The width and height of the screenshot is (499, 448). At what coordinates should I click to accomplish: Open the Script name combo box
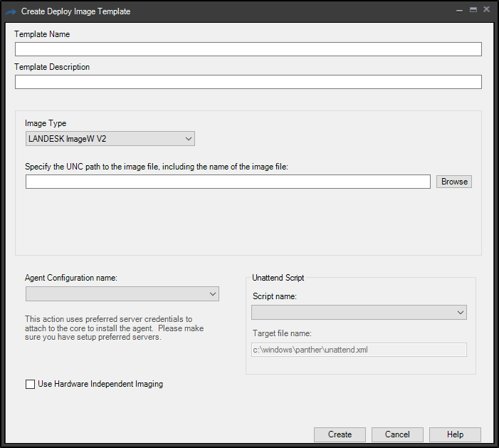359,312
